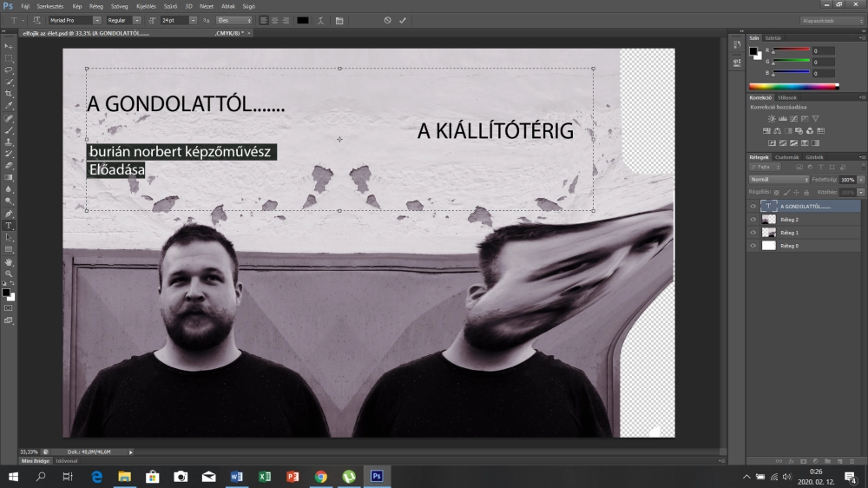Select the Hand tool

click(x=9, y=261)
